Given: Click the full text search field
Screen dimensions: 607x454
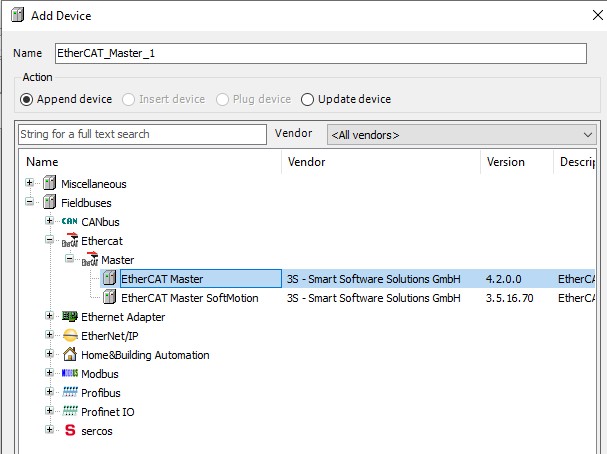Looking at the screenshot, I should click(x=142, y=134).
